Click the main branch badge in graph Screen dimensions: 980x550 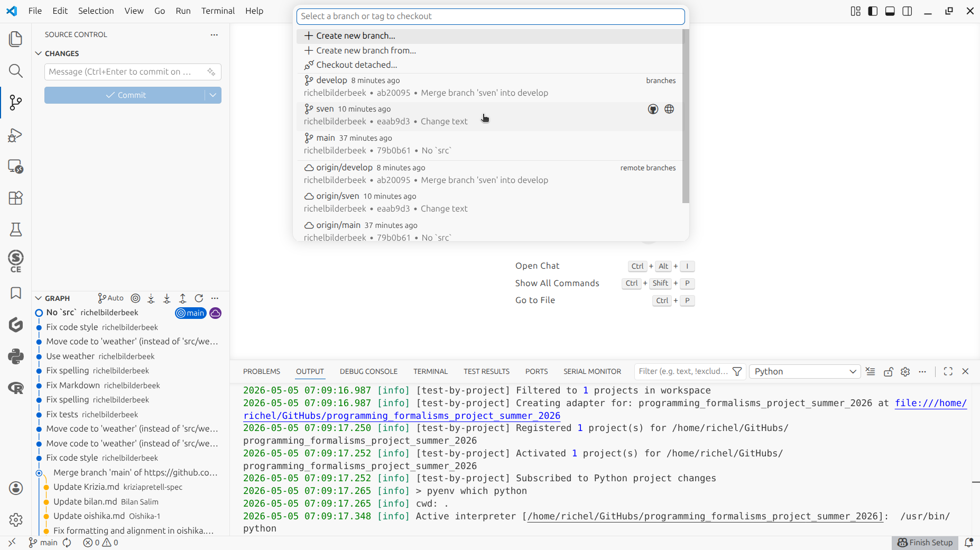tap(191, 313)
